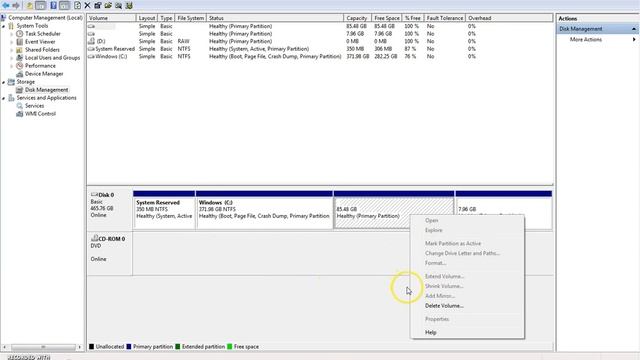Viewport: 640px width, 360px height.
Task: Select Local Users and Groups node
Action: tap(52, 58)
